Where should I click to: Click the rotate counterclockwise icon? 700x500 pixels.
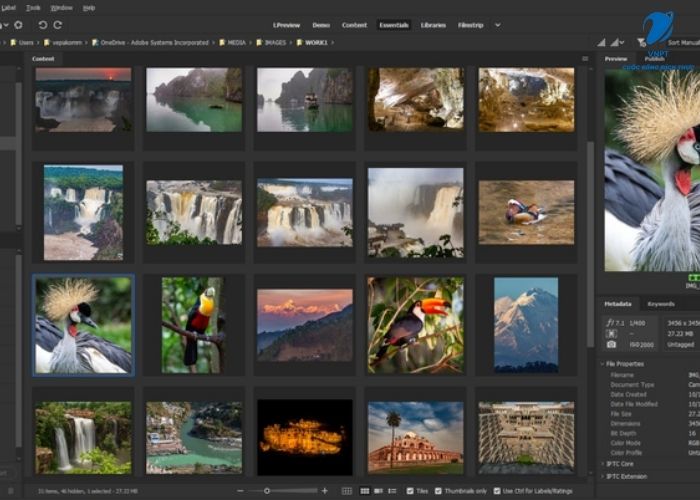[43, 25]
